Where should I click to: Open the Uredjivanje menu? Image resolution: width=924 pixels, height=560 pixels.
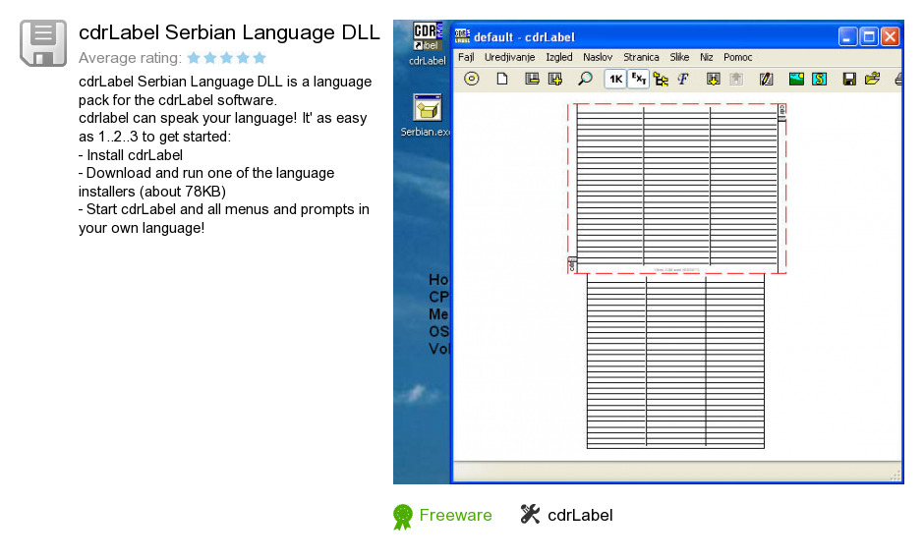[x=510, y=57]
